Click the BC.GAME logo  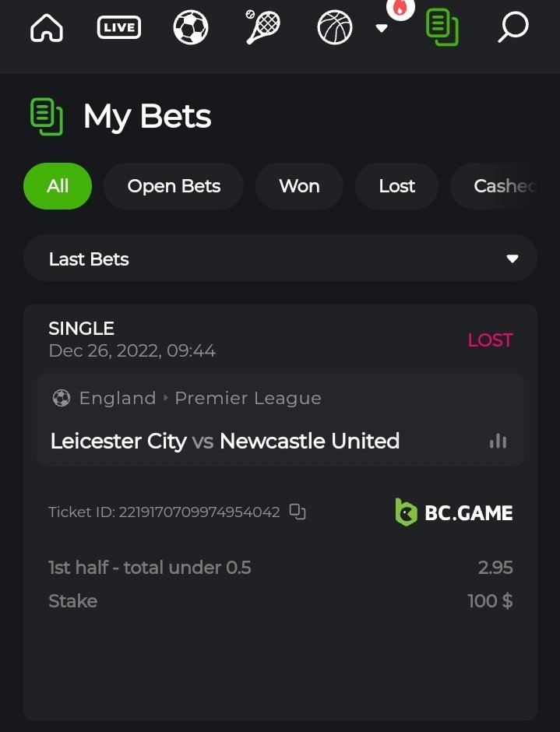pyautogui.click(x=453, y=512)
